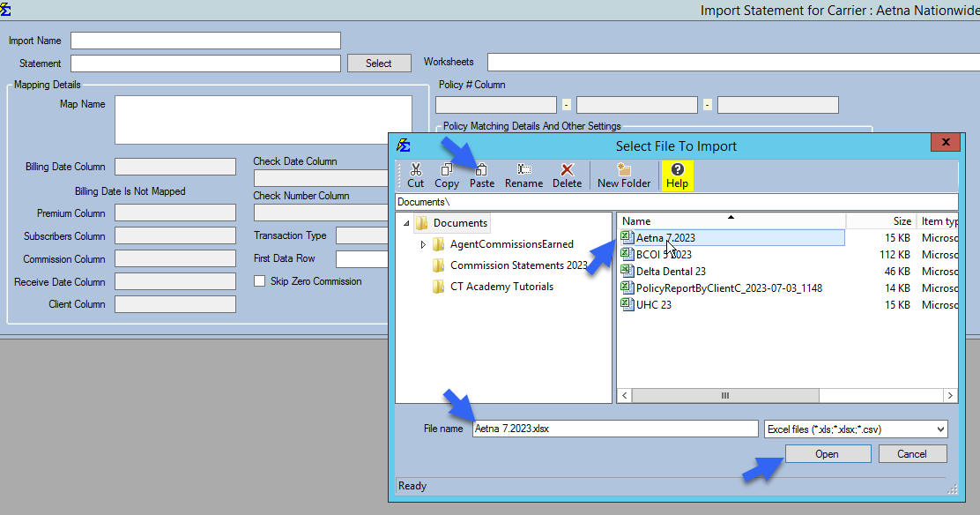Viewport: 980px width, 515px height.
Task: Click inside the Import Name field
Action: (204, 40)
